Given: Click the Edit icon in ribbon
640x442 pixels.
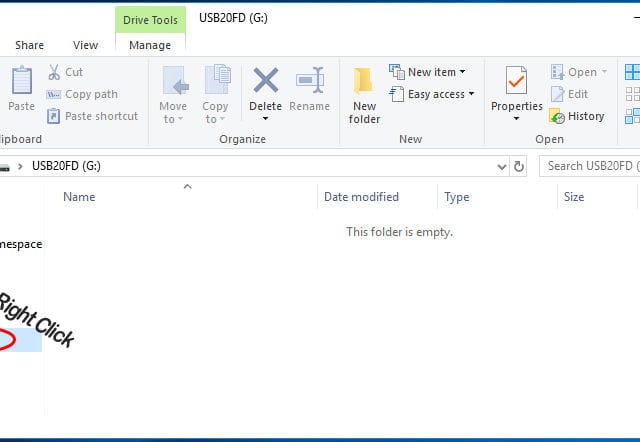Looking at the screenshot, I should 557,94.
